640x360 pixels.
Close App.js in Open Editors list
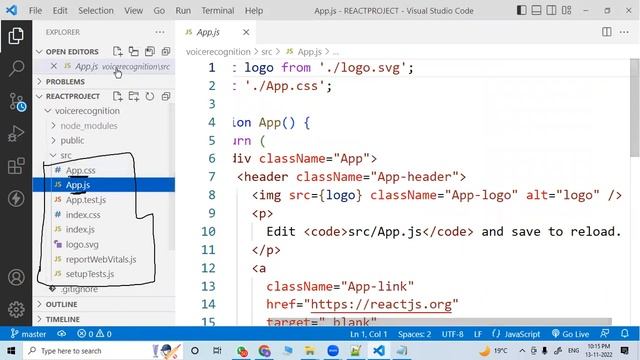(x=53, y=66)
